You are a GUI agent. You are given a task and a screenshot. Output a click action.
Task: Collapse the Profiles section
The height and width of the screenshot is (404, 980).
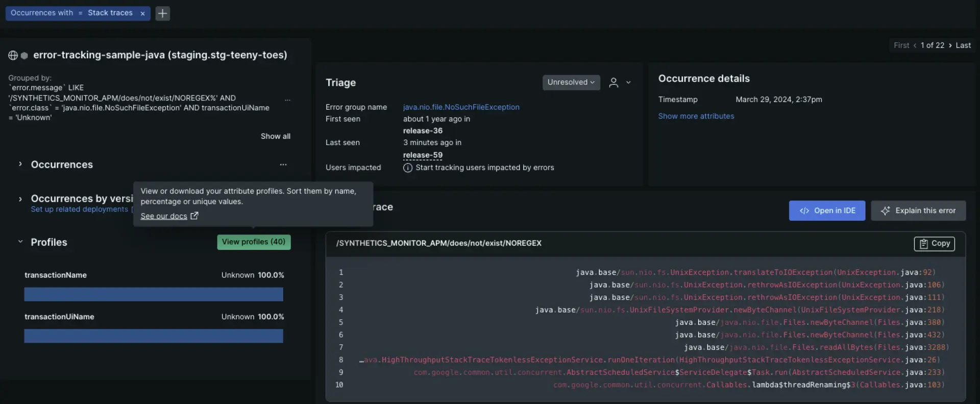point(20,242)
